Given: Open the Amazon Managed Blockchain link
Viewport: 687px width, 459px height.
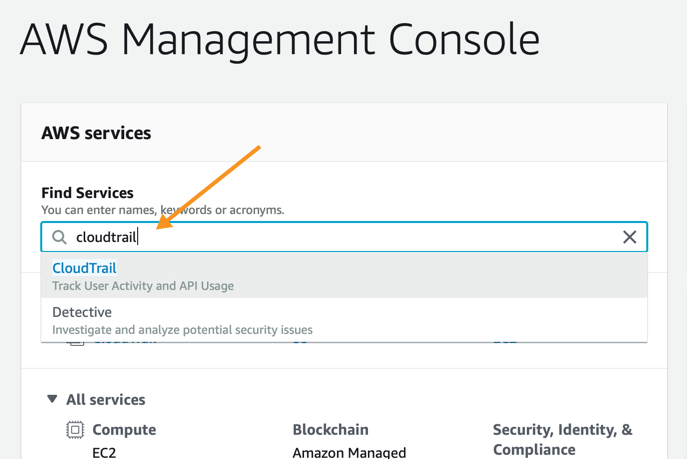Looking at the screenshot, I should (348, 452).
